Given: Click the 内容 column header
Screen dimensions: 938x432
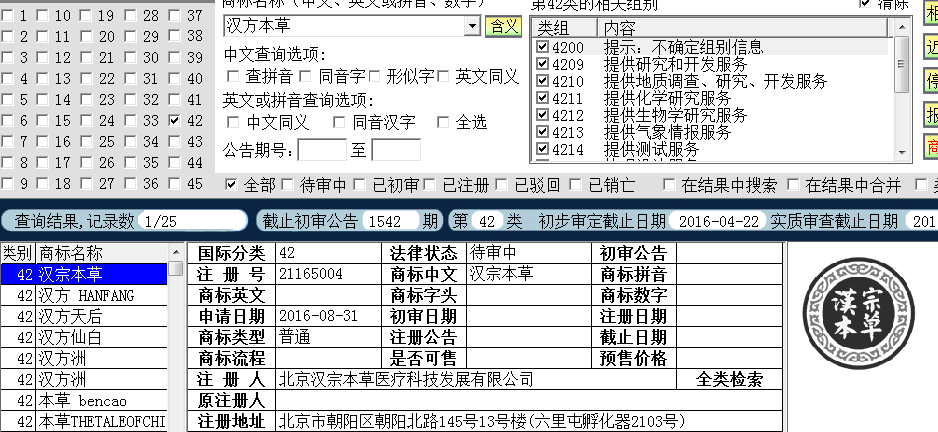Looking at the screenshot, I should tap(744, 28).
